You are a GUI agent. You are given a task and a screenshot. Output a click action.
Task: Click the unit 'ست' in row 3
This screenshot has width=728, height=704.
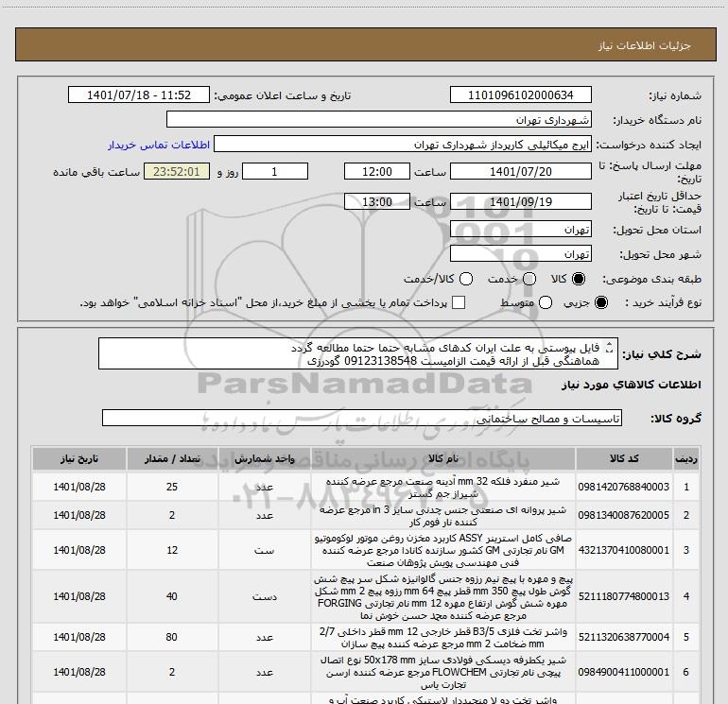coord(264,550)
